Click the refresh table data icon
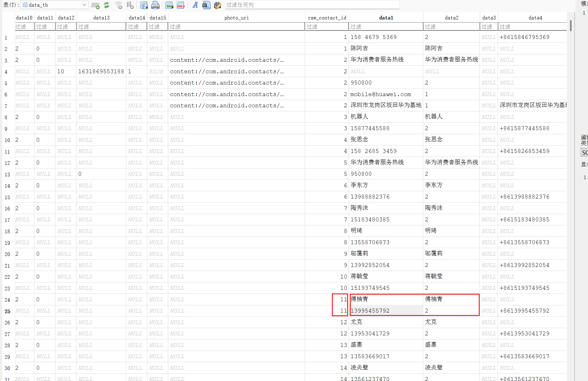Image resolution: width=588 pixels, height=381 pixels. click(106, 5)
